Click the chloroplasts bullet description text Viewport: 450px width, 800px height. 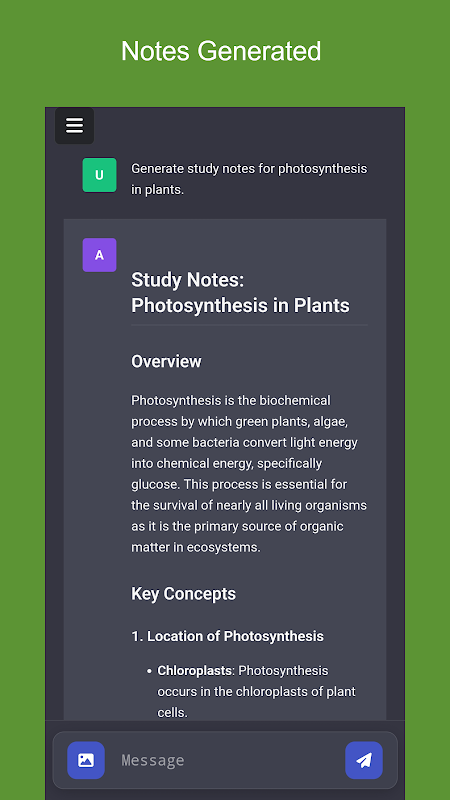pos(256,691)
